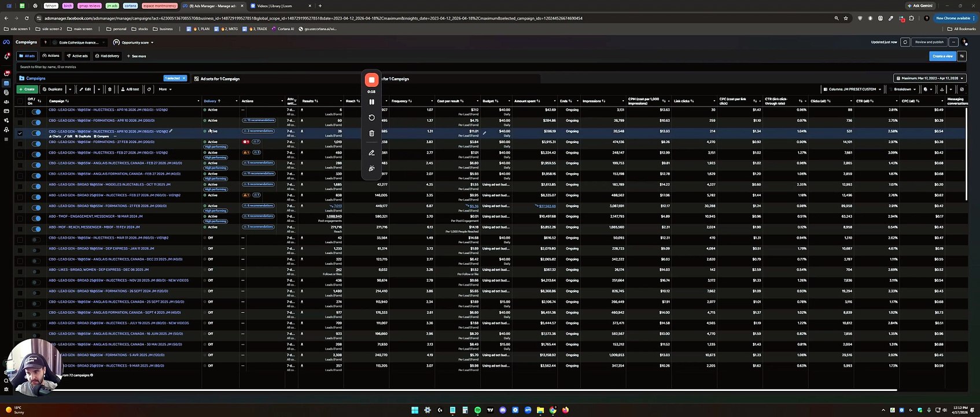Clear the 1 selected filter chip

(x=184, y=78)
